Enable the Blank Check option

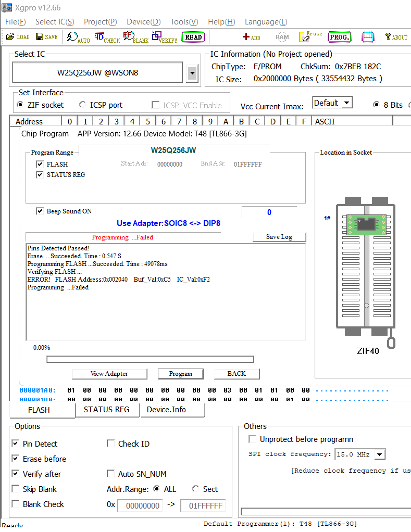point(15,504)
